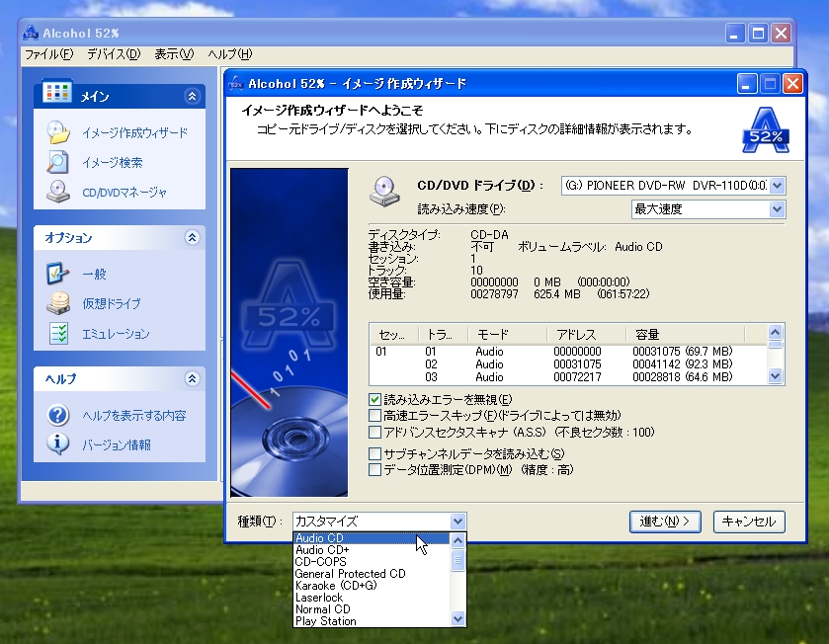The image size is (829, 644).
Task: Open the ヘルプ(H) menu
Action: (x=230, y=54)
